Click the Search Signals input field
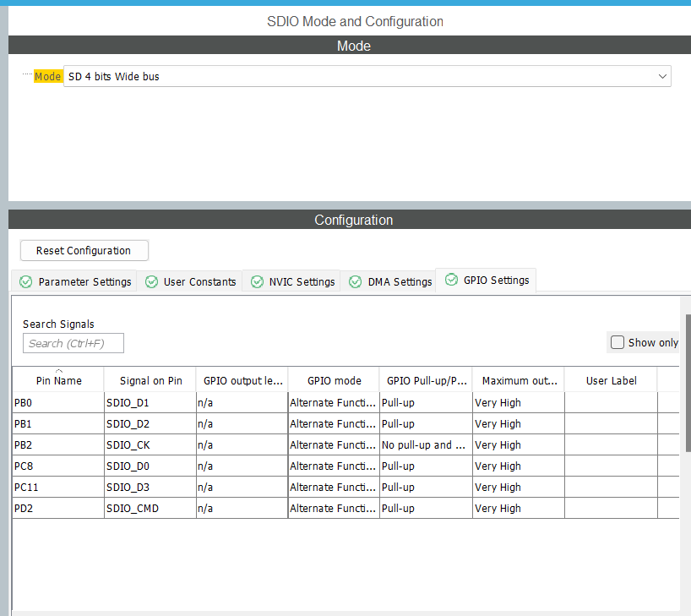Viewport: 691px width, 616px height. [x=73, y=343]
